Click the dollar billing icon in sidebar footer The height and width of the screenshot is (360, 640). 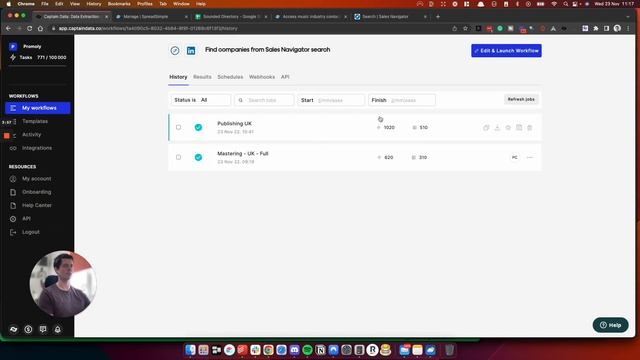click(x=28, y=329)
